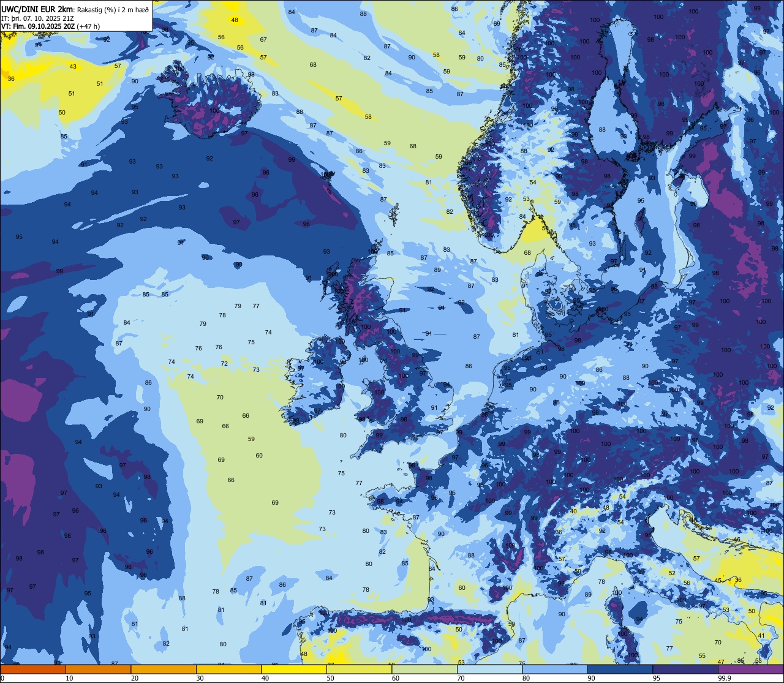
Task: Click the humidity value 72 west of Ireland
Action: pyautogui.click(x=224, y=363)
